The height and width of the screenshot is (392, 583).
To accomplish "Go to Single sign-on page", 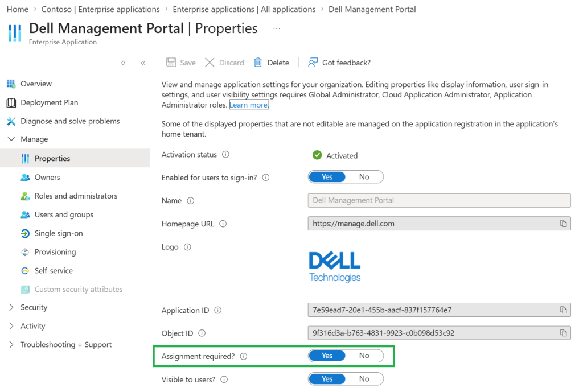I will [58, 233].
